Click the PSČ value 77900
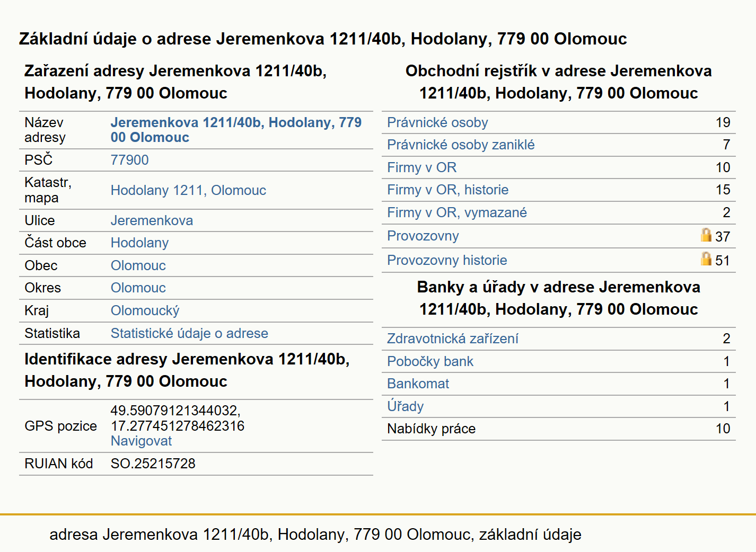756x552 pixels. 129,160
